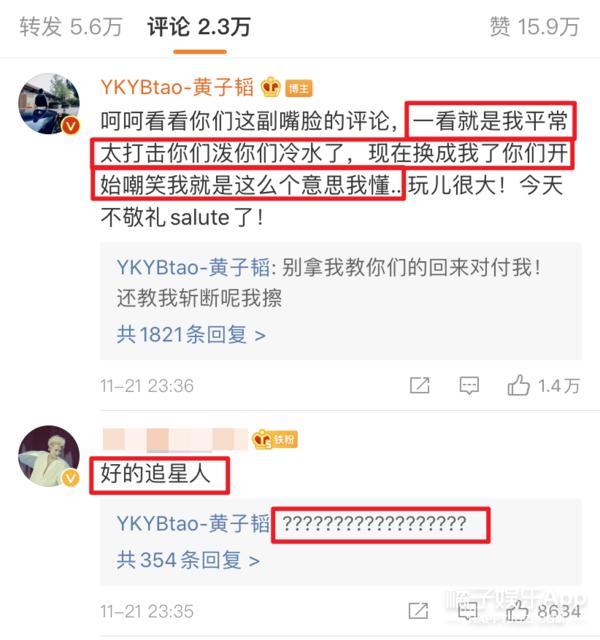Expand 共354条回复 replies

(x=188, y=560)
